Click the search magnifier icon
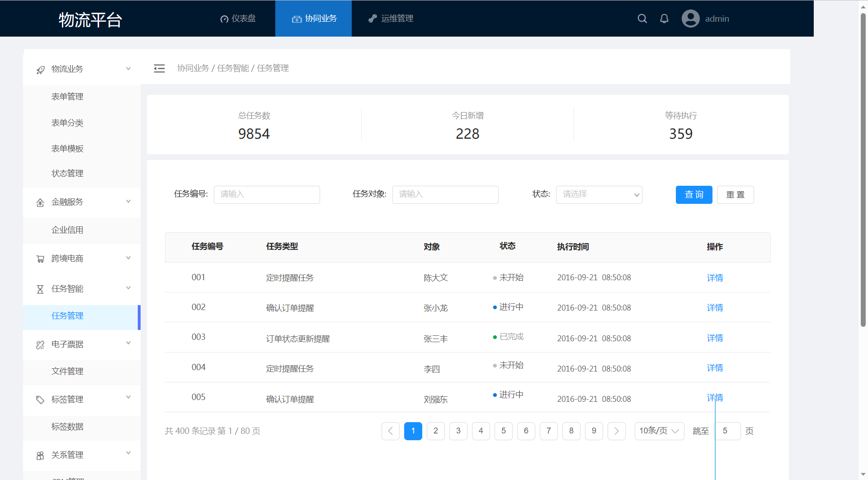 [x=642, y=19]
